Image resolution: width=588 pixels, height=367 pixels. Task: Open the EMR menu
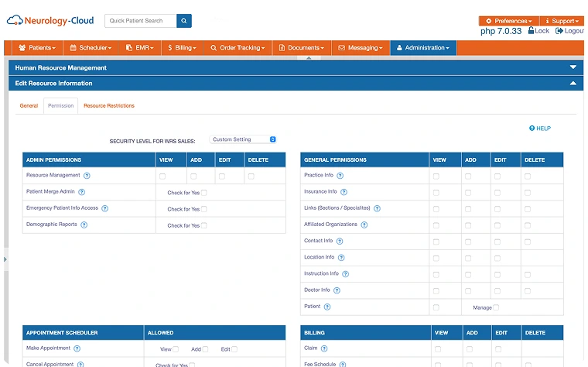tap(140, 48)
